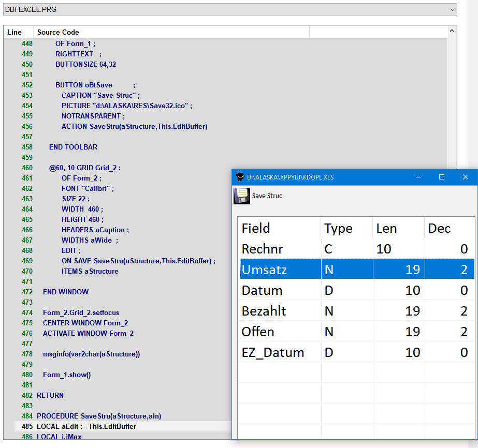The height and width of the screenshot is (448, 478).
Task: Select source line 482 RETURN
Action: pos(50,395)
